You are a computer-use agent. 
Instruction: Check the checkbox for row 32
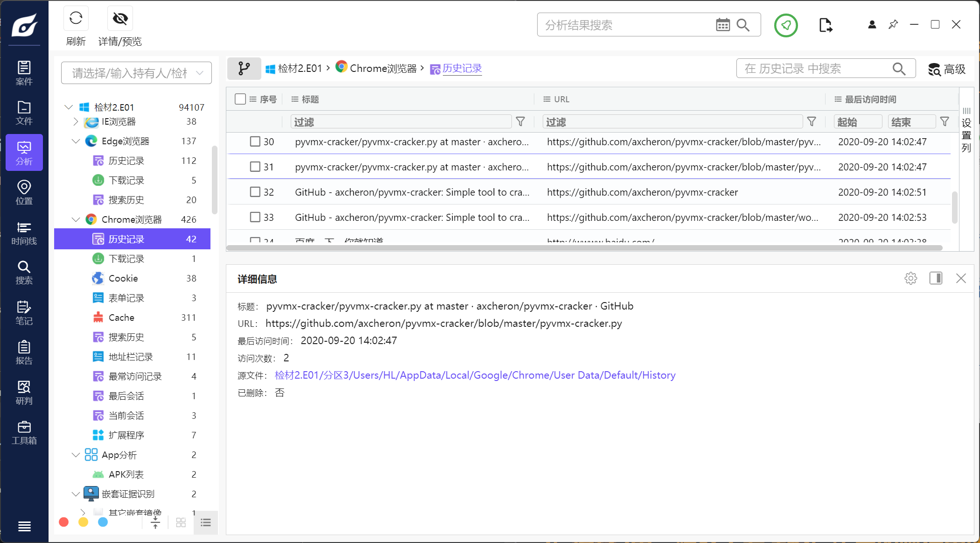[x=255, y=192]
